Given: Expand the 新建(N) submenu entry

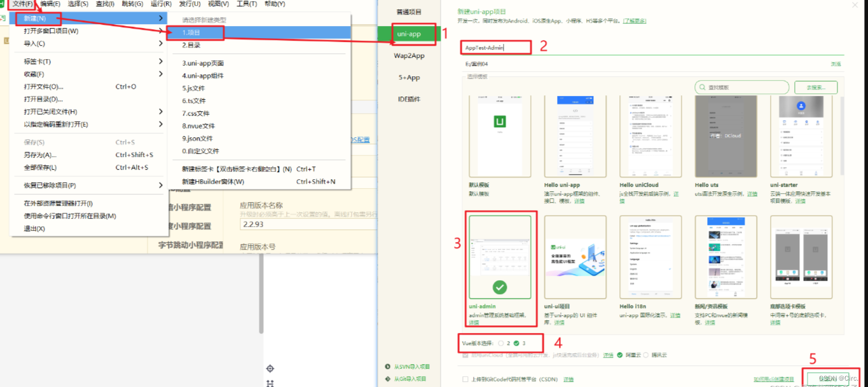Looking at the screenshot, I should [x=90, y=18].
